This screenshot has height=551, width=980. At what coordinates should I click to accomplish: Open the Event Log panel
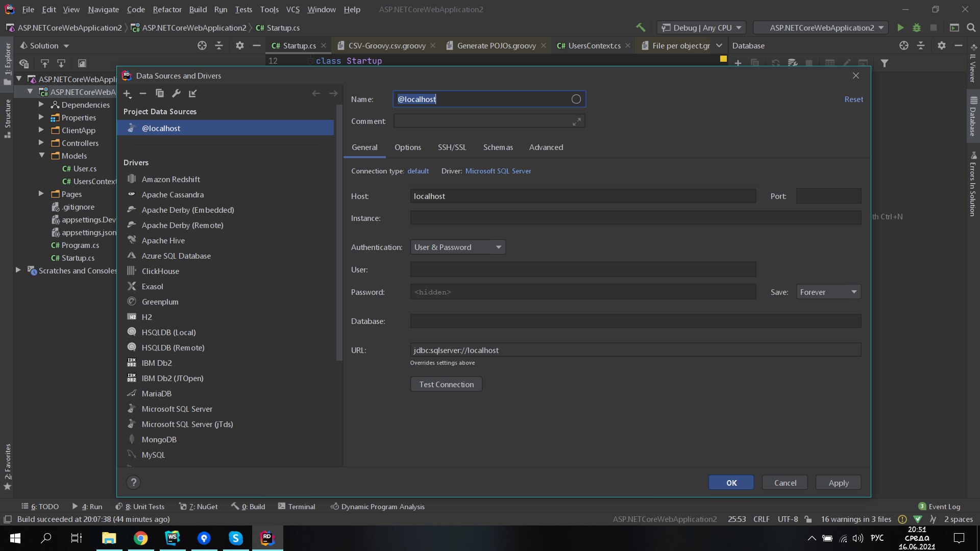click(x=939, y=507)
